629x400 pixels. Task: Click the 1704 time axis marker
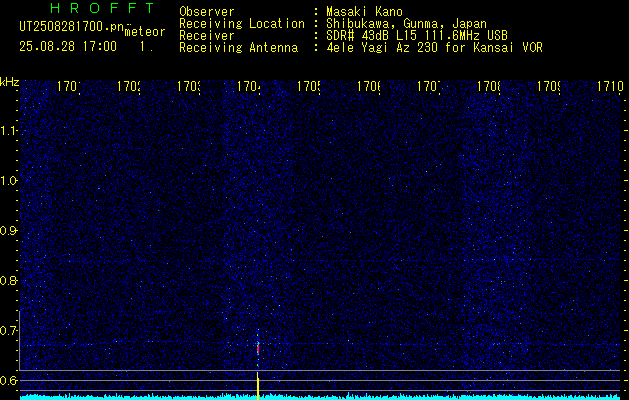coord(249,86)
